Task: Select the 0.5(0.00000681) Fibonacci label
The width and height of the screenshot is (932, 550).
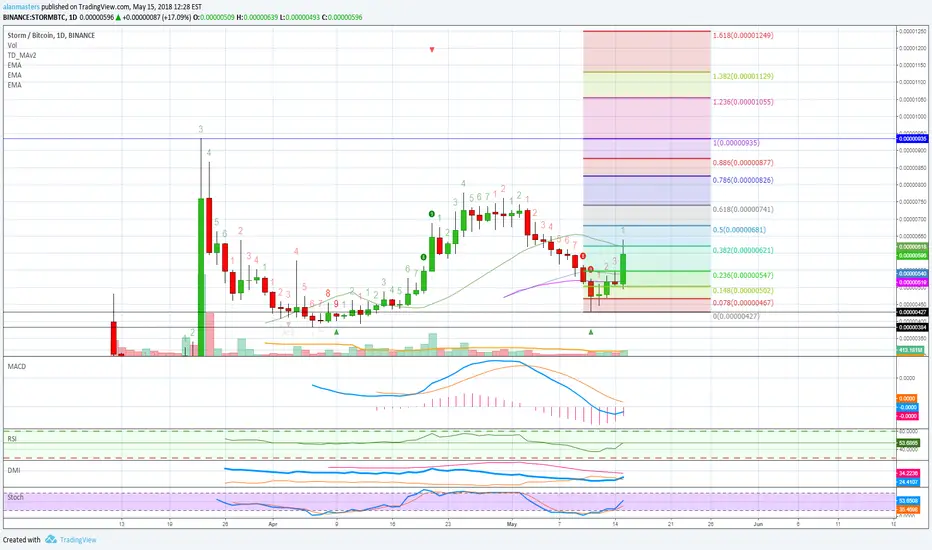Action: point(739,230)
